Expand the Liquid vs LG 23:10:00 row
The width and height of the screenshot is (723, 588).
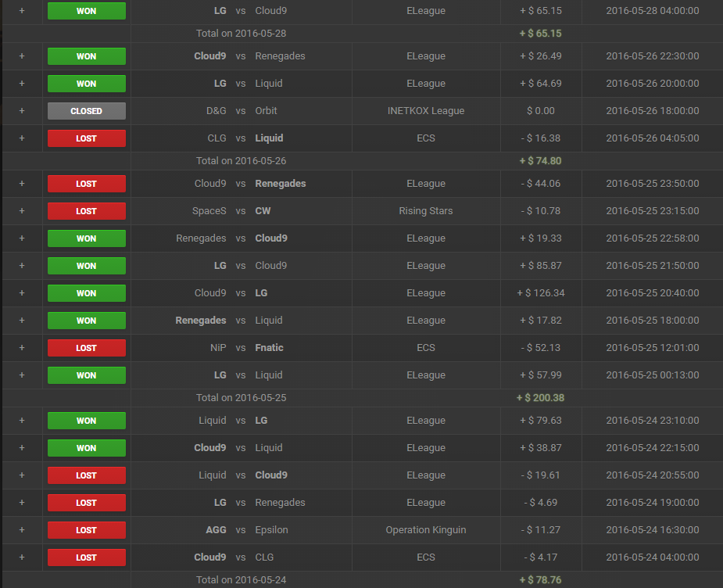[22, 421]
